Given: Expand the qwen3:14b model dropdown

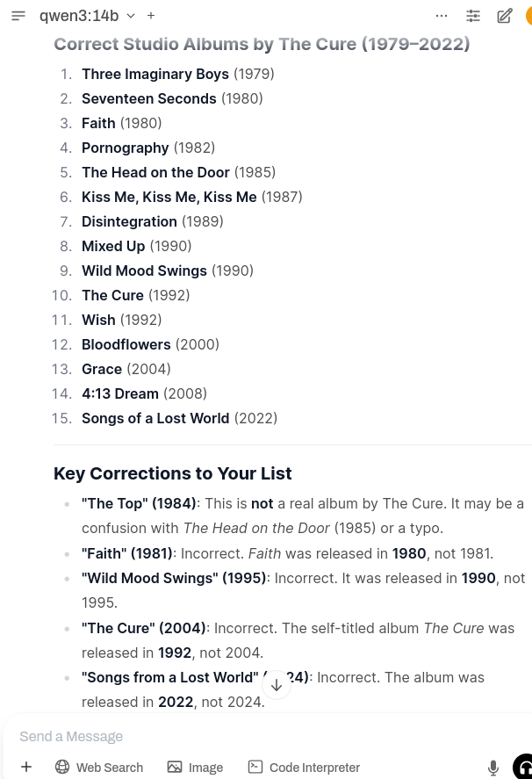Looking at the screenshot, I should 131,16.
